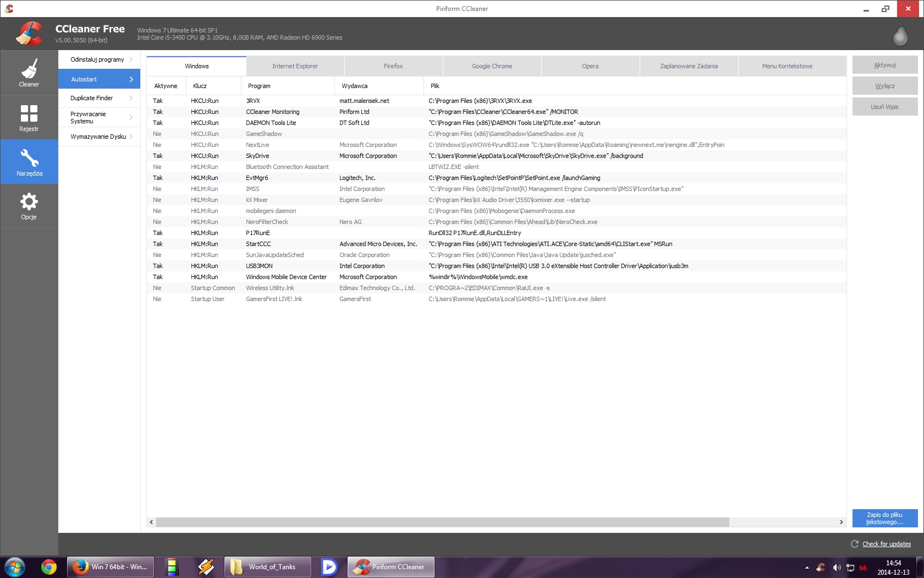Image resolution: width=924 pixels, height=578 pixels.
Task: Launch Google Chrome from the taskbar
Action: point(49,567)
